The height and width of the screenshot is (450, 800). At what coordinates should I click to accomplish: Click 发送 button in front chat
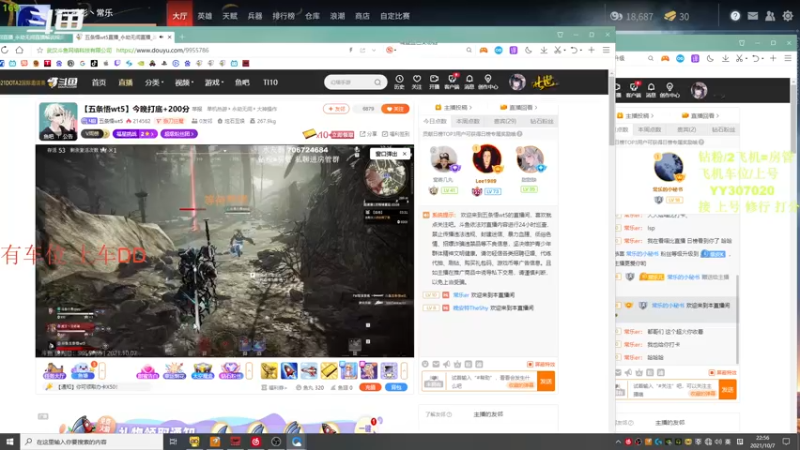tap(546, 381)
